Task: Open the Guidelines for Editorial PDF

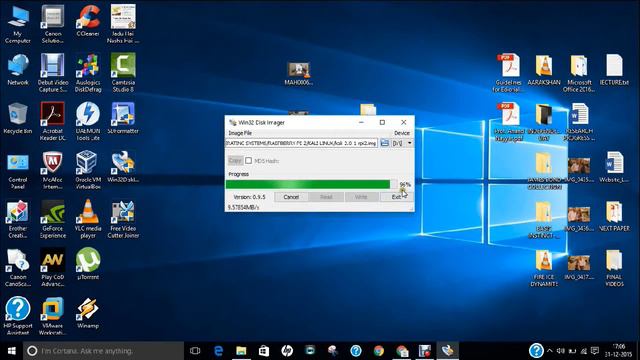Action: click(509, 73)
